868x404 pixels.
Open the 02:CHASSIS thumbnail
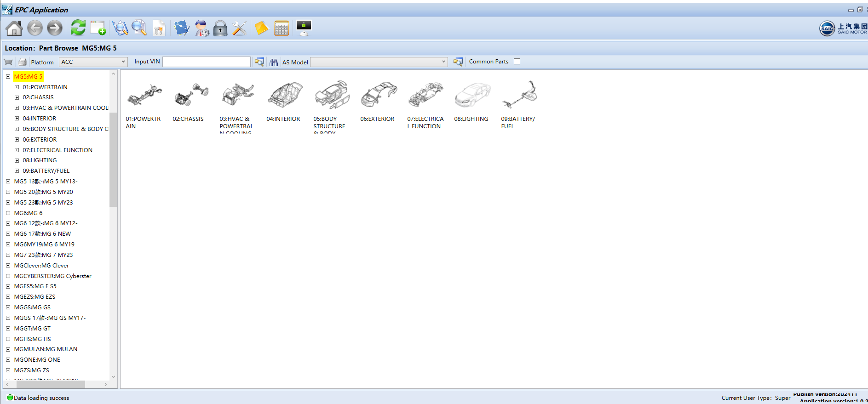[x=191, y=95]
